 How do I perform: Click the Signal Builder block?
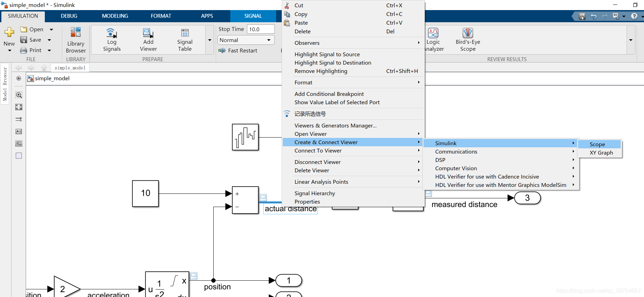tap(245, 137)
